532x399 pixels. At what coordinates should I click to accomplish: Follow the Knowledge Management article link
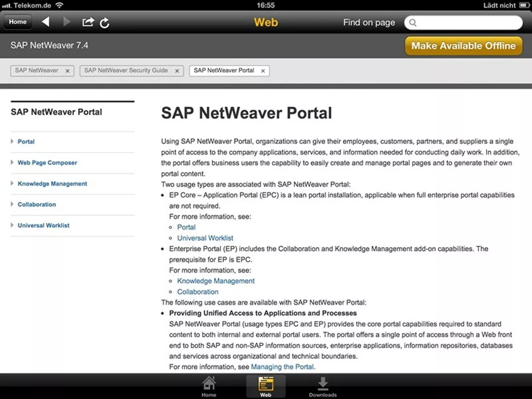[216, 281]
